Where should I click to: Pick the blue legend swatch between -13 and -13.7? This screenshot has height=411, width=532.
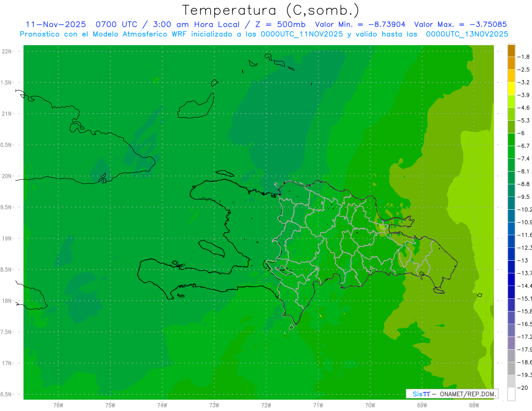click(512, 267)
